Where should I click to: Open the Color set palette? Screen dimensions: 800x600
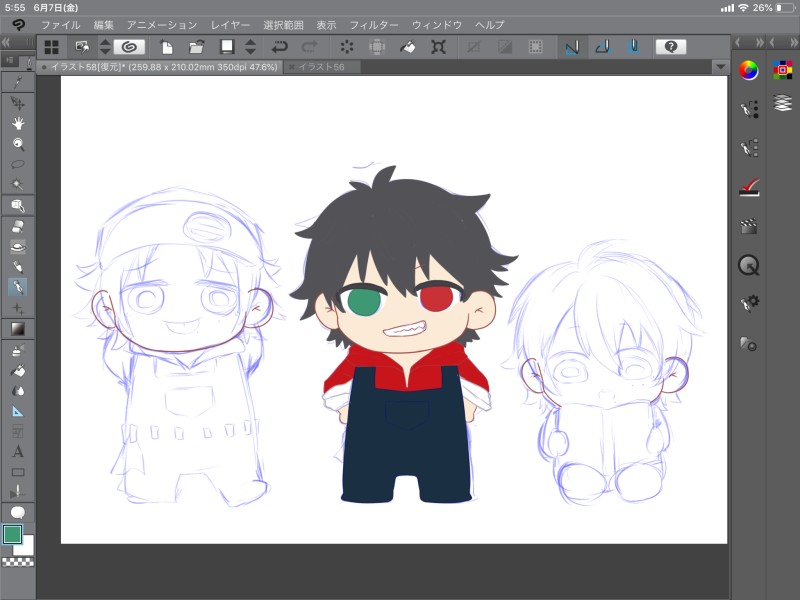point(783,70)
